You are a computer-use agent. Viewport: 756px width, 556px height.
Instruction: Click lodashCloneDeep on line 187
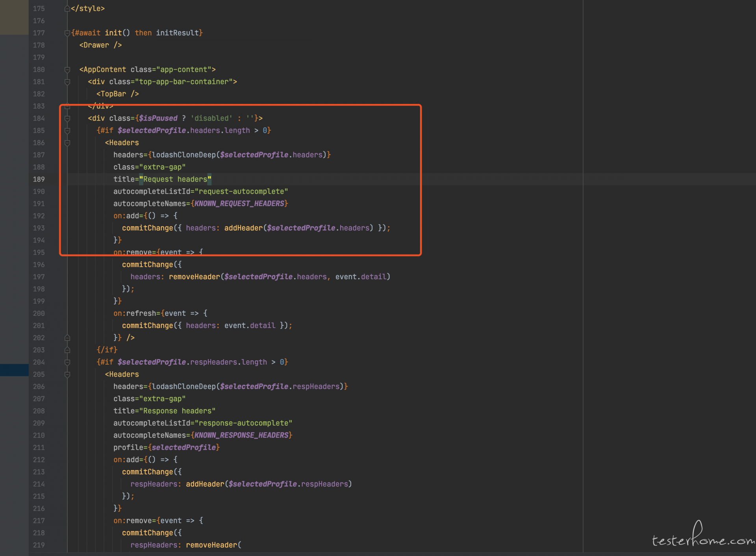pos(184,155)
